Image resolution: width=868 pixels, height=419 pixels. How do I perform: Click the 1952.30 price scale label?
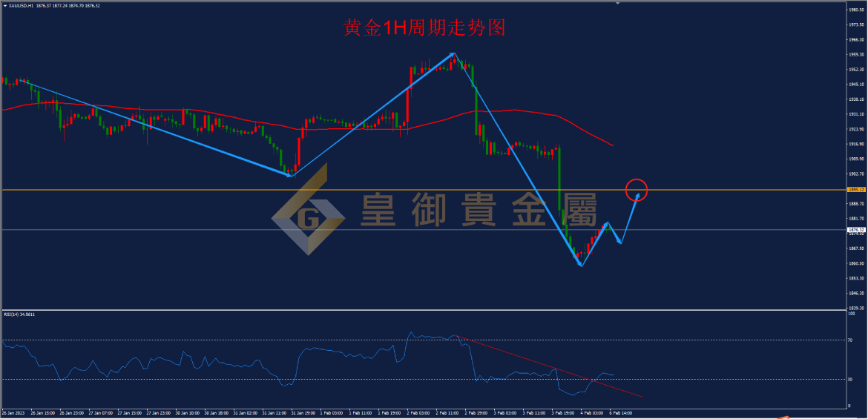[x=856, y=69]
